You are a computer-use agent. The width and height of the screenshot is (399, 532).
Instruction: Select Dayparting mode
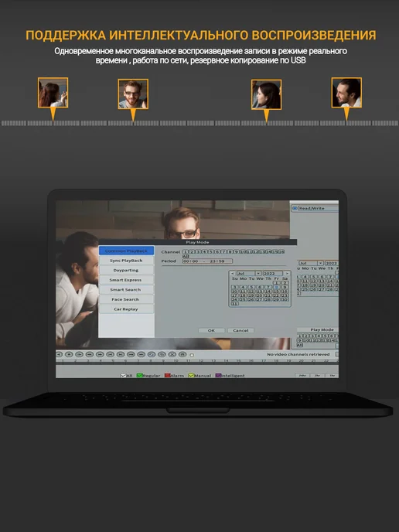click(126, 271)
